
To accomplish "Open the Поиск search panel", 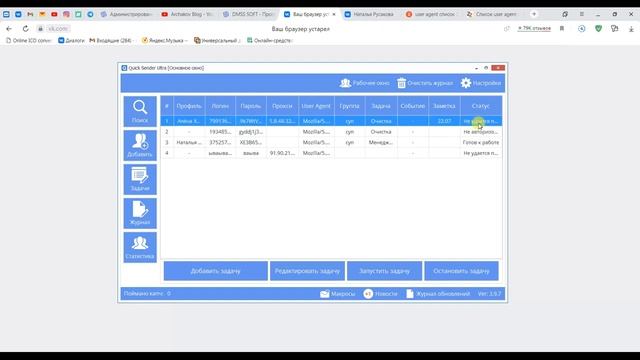I will (x=140, y=111).
